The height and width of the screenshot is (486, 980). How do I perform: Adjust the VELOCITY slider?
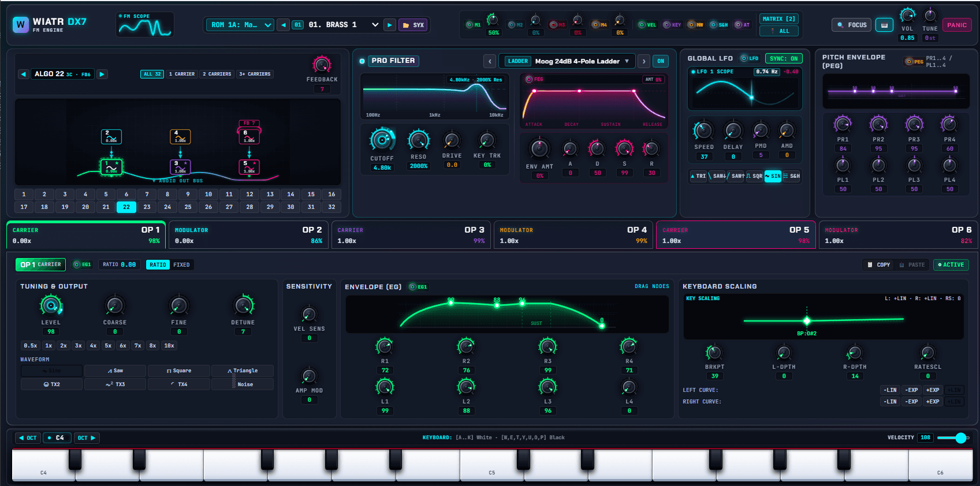953,438
